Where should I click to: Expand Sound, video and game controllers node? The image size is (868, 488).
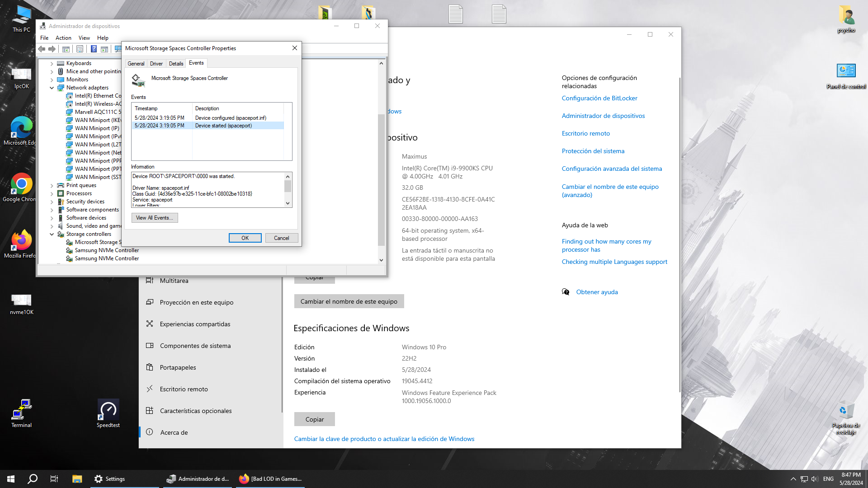click(52, 226)
